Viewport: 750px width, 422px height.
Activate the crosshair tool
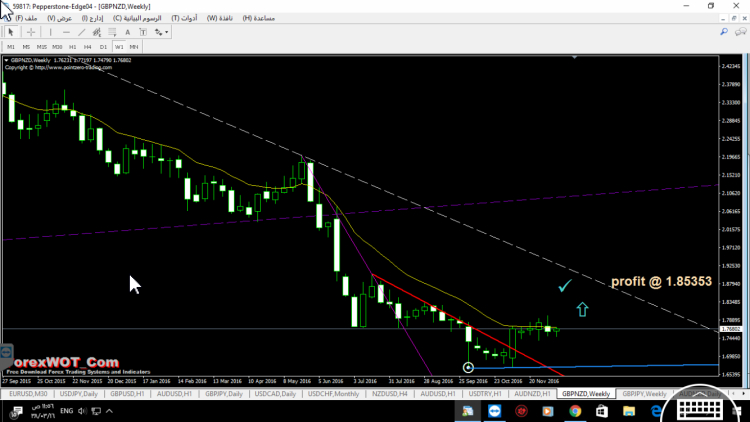tap(31, 32)
